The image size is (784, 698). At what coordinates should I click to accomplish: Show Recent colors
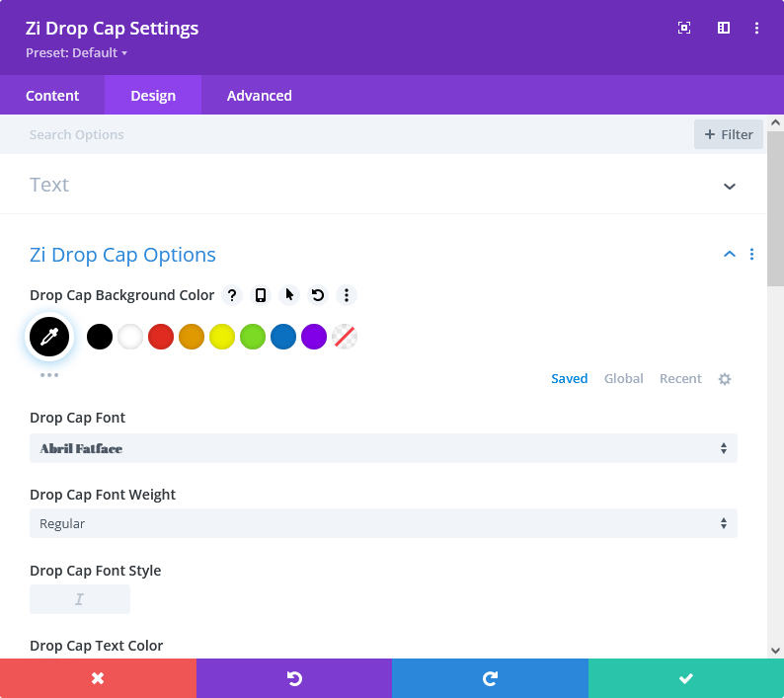[x=680, y=378]
